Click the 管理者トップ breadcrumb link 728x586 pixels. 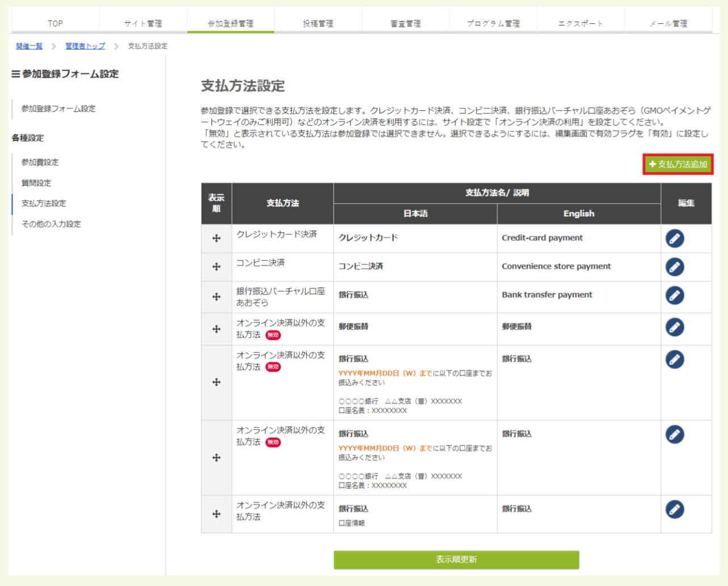tap(85, 46)
